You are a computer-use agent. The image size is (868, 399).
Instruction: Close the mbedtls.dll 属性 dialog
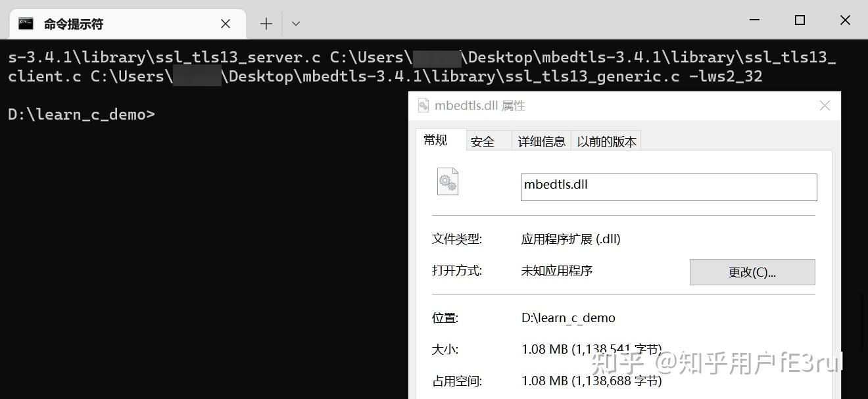[x=825, y=105]
